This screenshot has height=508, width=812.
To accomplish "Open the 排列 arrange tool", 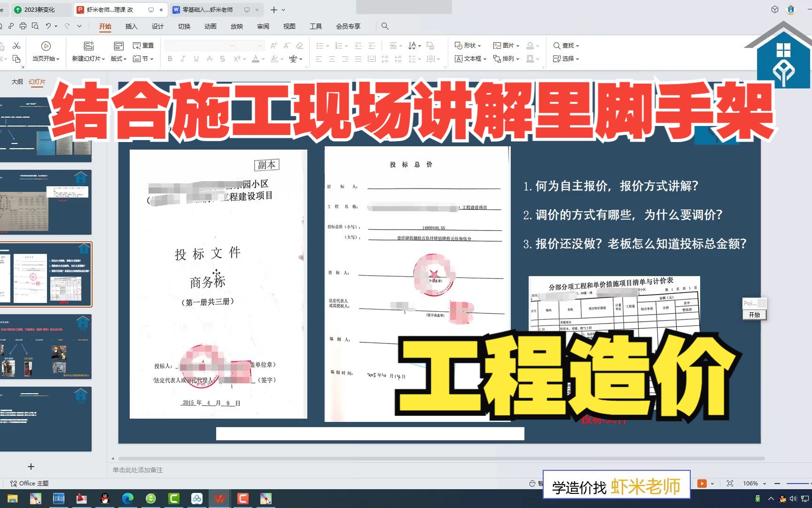I will click(x=505, y=58).
